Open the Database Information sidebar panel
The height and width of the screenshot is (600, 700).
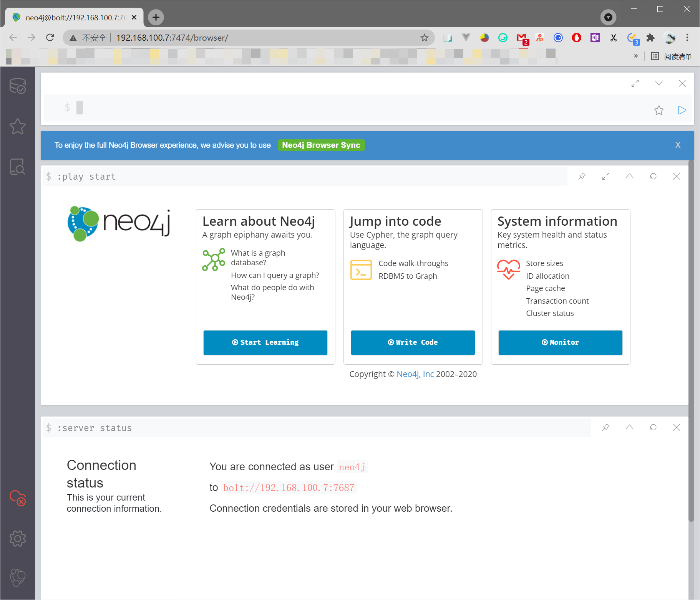[18, 86]
